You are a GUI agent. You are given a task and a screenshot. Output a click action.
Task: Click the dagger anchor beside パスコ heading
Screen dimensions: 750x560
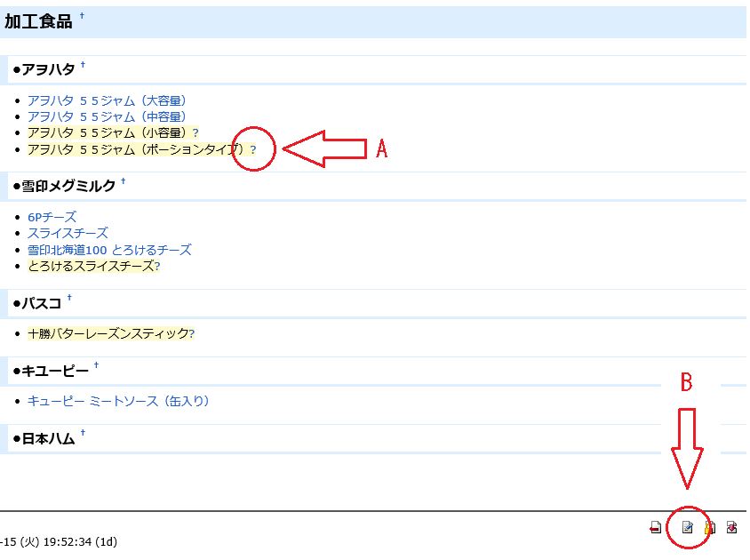(x=69, y=299)
